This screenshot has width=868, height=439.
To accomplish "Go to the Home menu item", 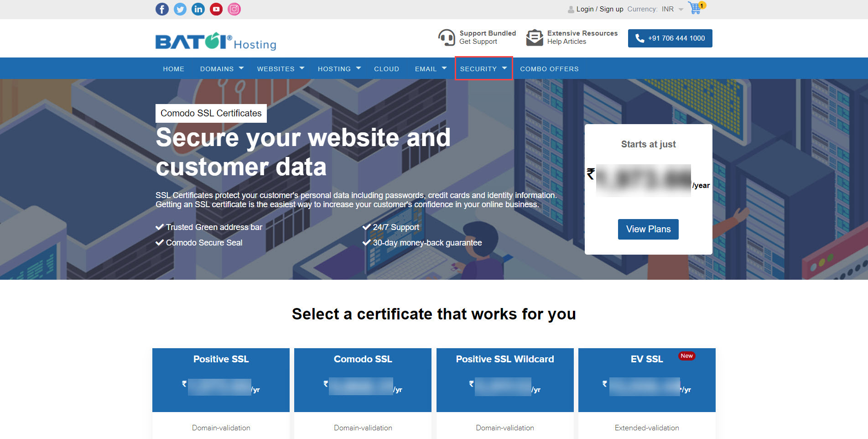I will pyautogui.click(x=174, y=69).
